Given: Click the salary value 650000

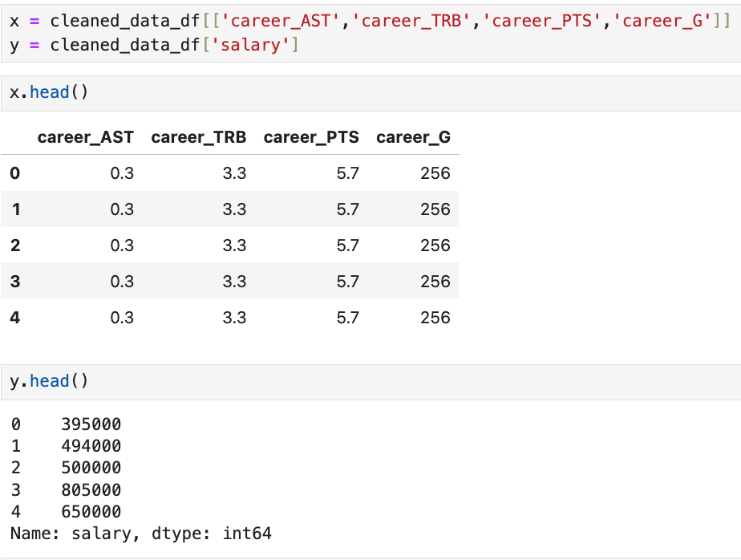Looking at the screenshot, I should point(91,511).
